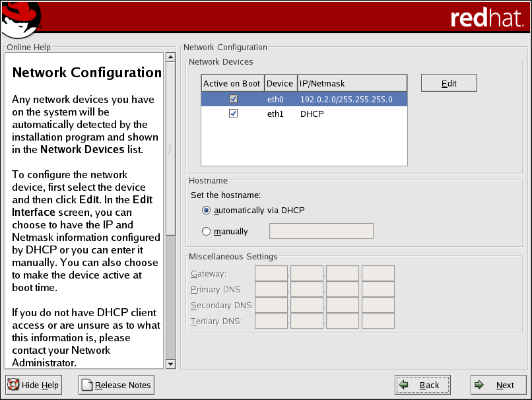Click the Next arrow icon
Screen dimensions: 532x400
pos(481,385)
